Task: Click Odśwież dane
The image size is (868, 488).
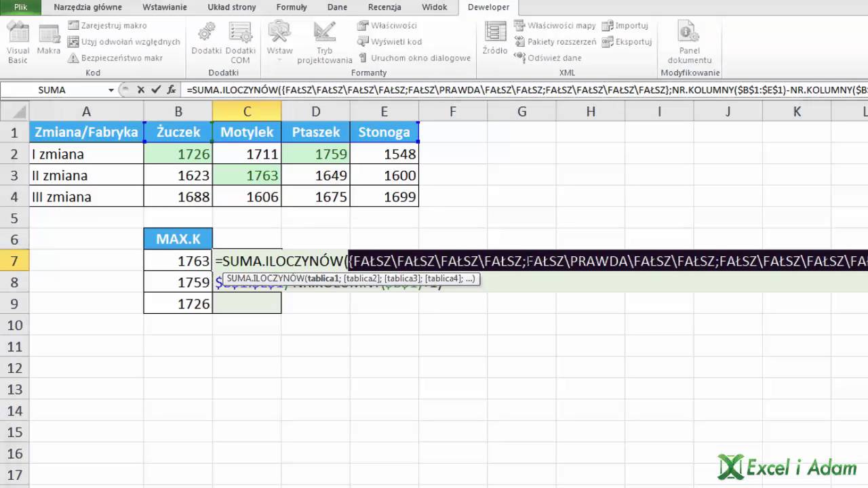Action: click(548, 58)
